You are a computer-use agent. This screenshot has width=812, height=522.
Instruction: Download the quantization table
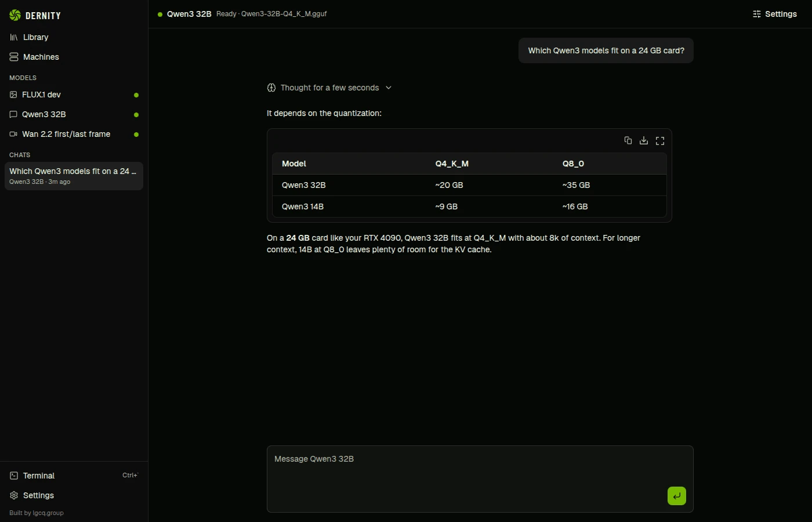point(644,140)
